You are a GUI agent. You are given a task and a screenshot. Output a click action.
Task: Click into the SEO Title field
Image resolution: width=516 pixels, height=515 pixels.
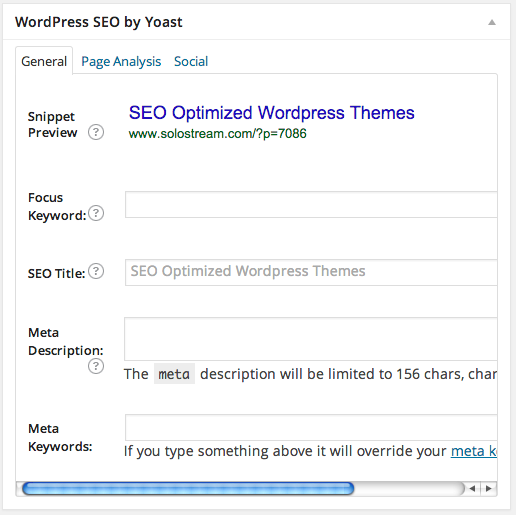(x=311, y=272)
